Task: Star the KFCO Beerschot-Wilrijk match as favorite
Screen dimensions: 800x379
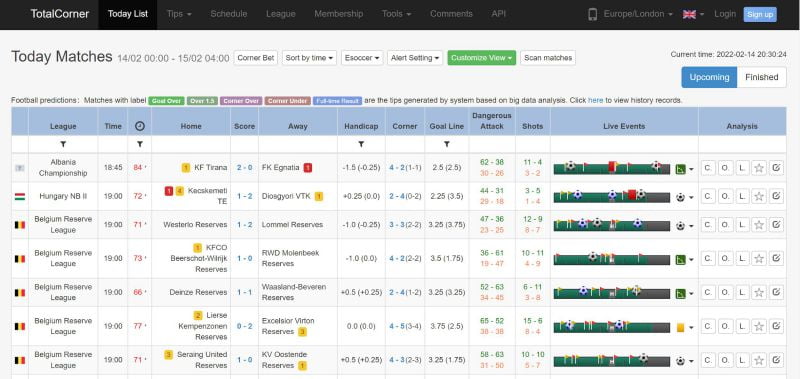Action: click(759, 259)
